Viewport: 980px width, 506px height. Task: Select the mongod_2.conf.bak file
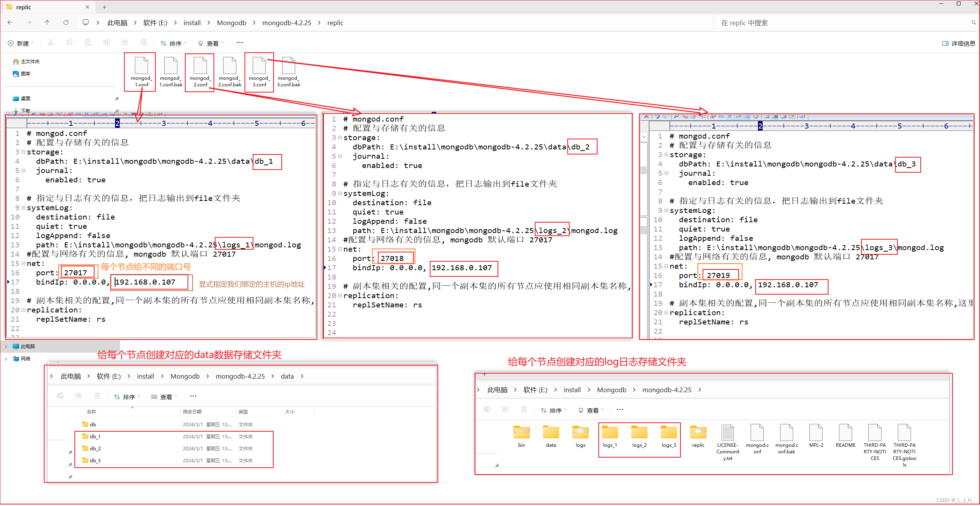coord(230,72)
